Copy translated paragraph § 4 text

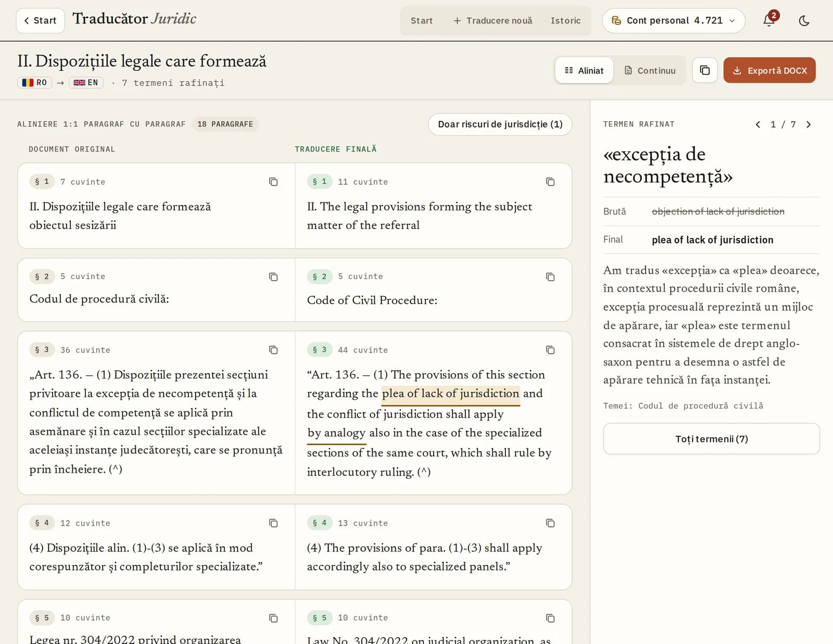click(550, 523)
